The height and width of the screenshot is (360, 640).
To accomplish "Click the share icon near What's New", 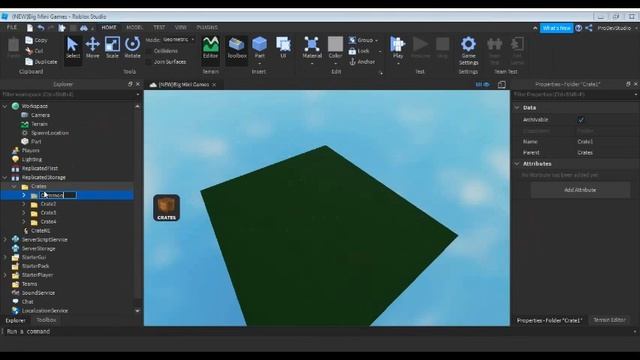I will click(589, 28).
